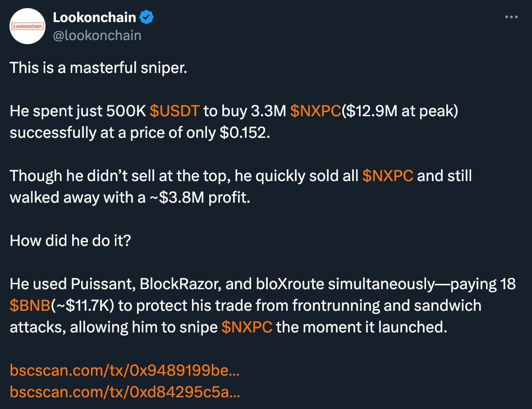Click the 'How did he do it?' line

70,241
